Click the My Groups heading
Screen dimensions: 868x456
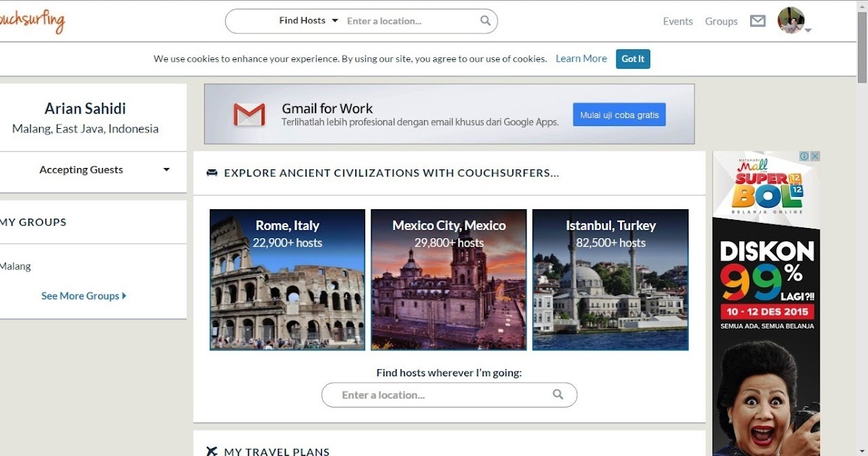pyautogui.click(x=33, y=222)
